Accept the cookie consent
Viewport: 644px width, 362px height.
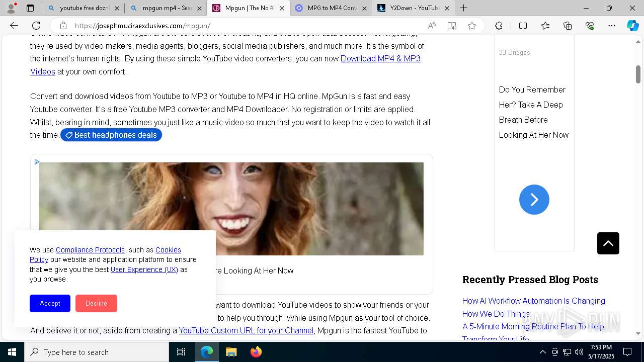(50, 303)
